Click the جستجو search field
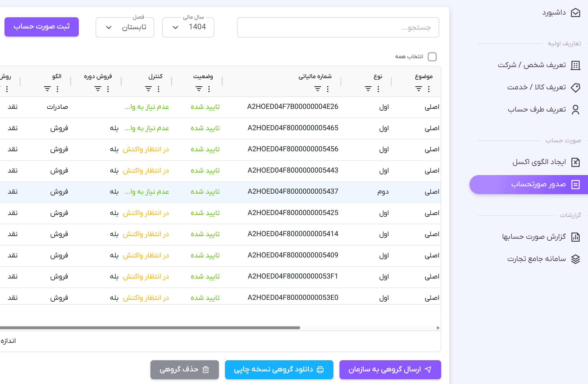Image resolution: width=588 pixels, height=384 pixels. [x=337, y=27]
